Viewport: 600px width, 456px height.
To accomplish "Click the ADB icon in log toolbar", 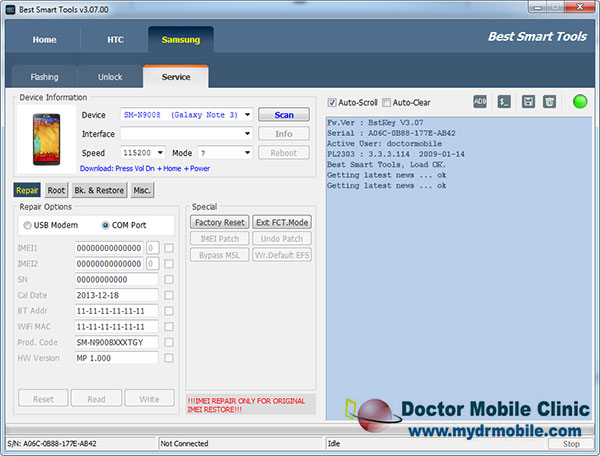I will (480, 102).
